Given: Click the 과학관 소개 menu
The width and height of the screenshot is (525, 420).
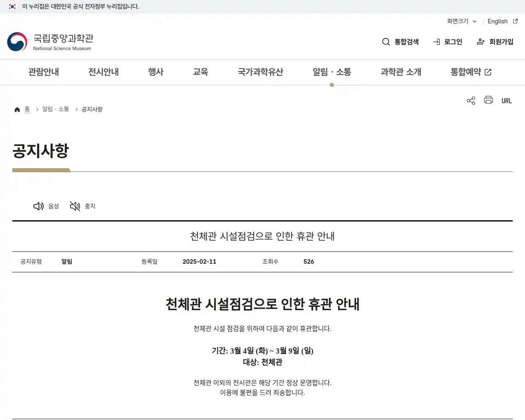Looking at the screenshot, I should [401, 72].
